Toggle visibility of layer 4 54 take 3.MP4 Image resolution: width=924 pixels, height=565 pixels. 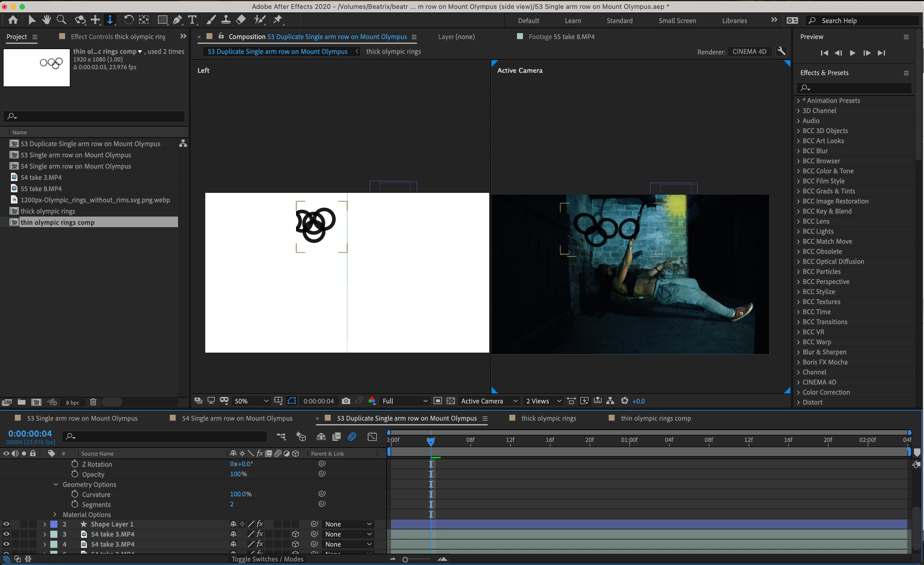click(x=7, y=544)
